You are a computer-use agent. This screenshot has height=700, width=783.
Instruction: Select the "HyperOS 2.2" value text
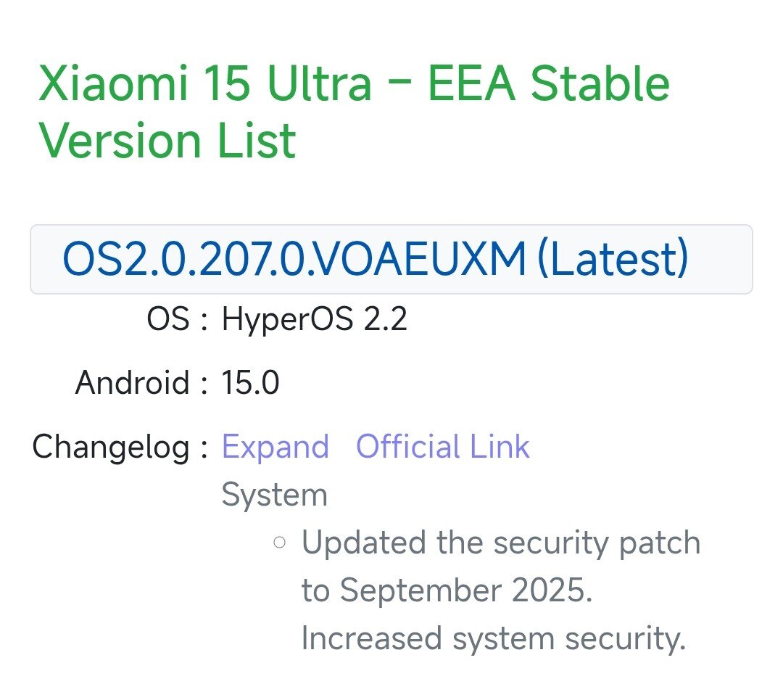click(315, 319)
